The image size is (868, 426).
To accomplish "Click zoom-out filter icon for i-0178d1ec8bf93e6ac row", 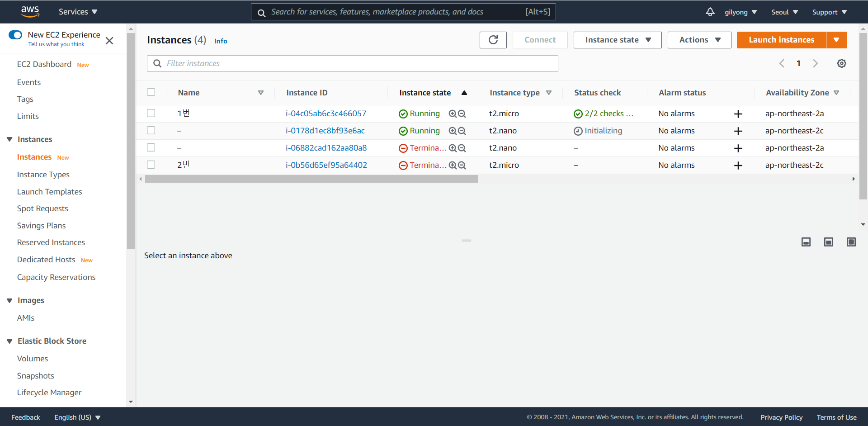I will [462, 131].
